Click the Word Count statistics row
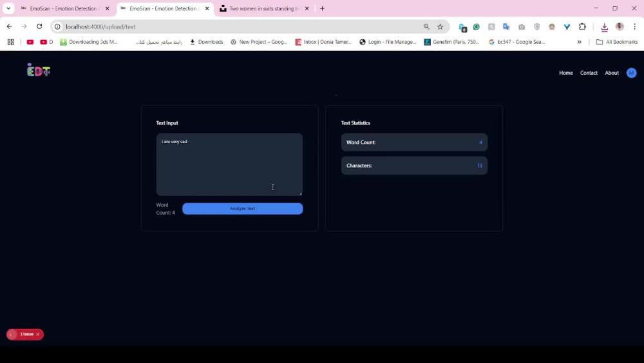This screenshot has height=363, width=644. (x=414, y=142)
